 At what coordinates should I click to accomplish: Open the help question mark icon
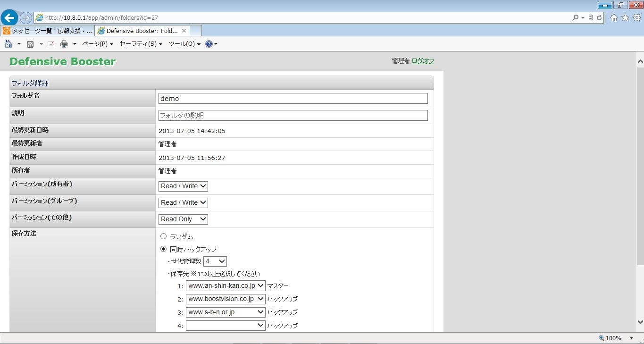click(x=209, y=44)
